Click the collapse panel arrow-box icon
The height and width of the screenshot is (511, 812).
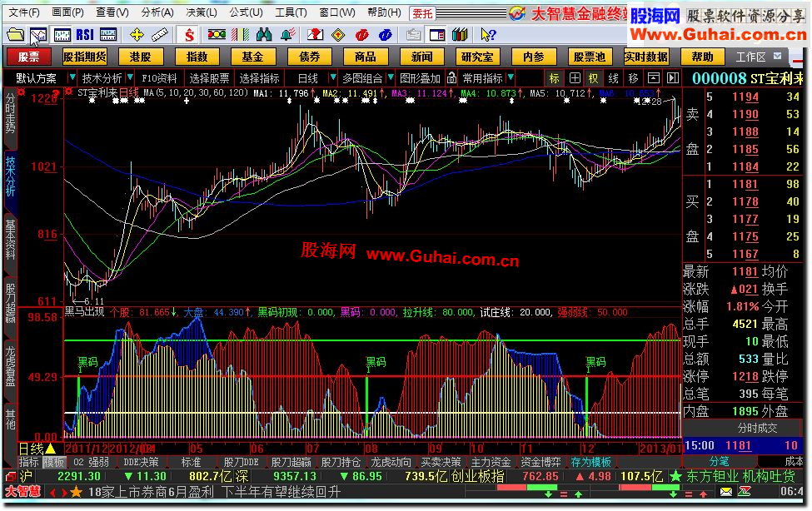point(654,78)
